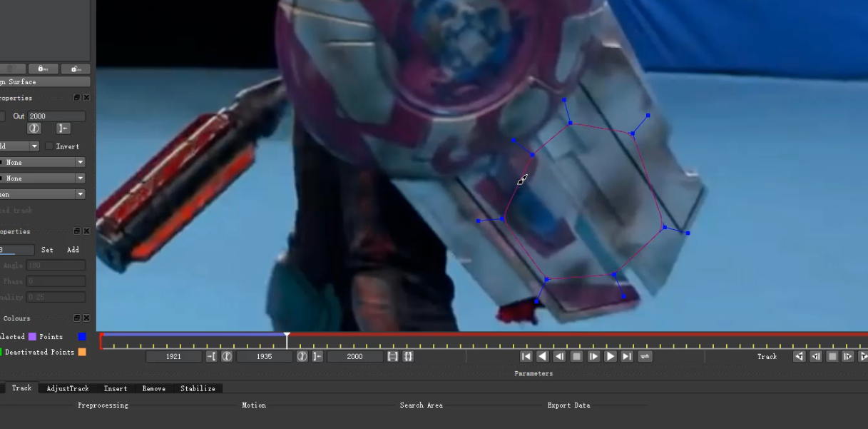868x429 pixels.
Task: Zoom timeline to full frame range
Action: point(408,356)
